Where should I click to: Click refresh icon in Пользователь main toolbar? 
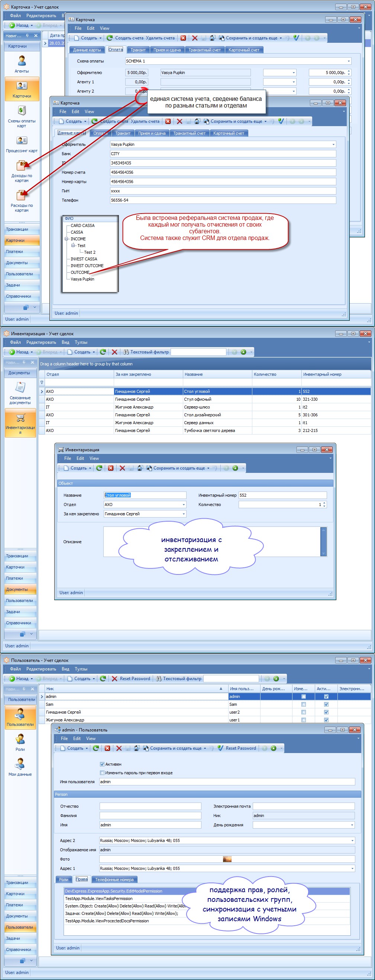point(103,678)
